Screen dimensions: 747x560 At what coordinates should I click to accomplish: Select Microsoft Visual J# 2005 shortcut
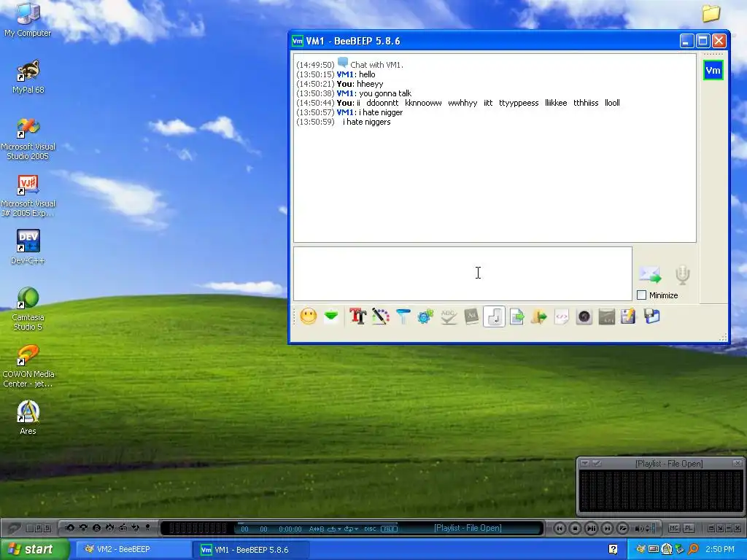point(28,196)
